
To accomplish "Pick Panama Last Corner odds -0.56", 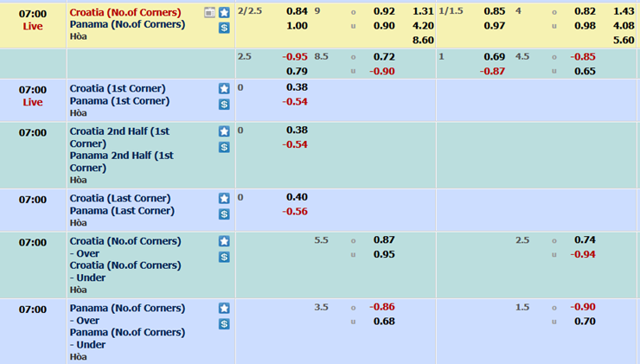I will click(295, 211).
